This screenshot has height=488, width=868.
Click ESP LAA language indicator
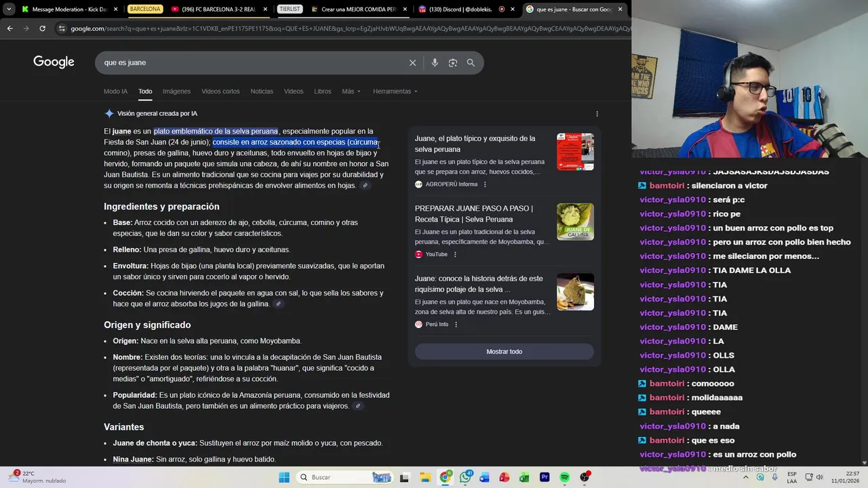pyautogui.click(x=792, y=477)
